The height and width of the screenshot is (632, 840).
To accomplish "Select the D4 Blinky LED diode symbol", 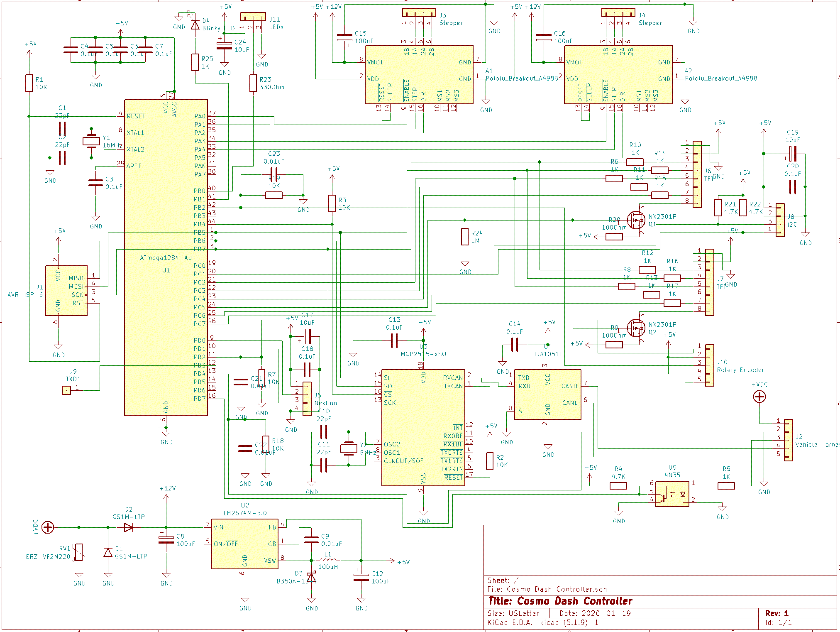I will [x=195, y=25].
